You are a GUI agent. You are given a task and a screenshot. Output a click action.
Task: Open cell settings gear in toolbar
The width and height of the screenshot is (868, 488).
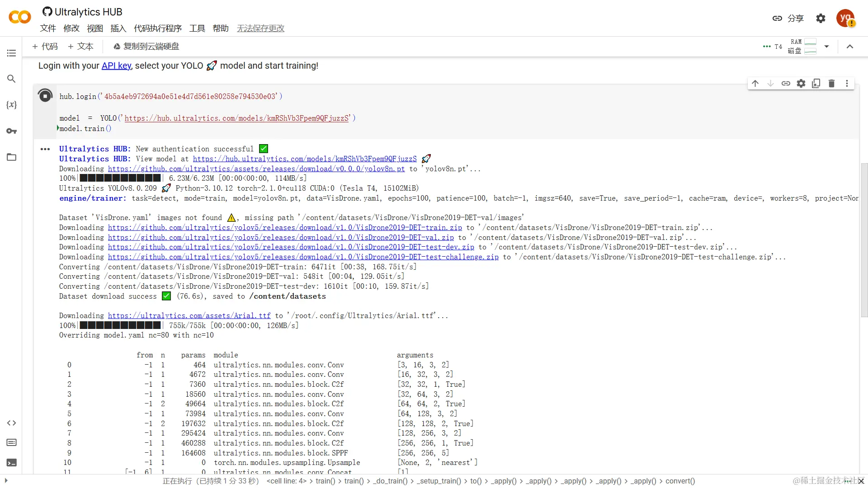[801, 84]
